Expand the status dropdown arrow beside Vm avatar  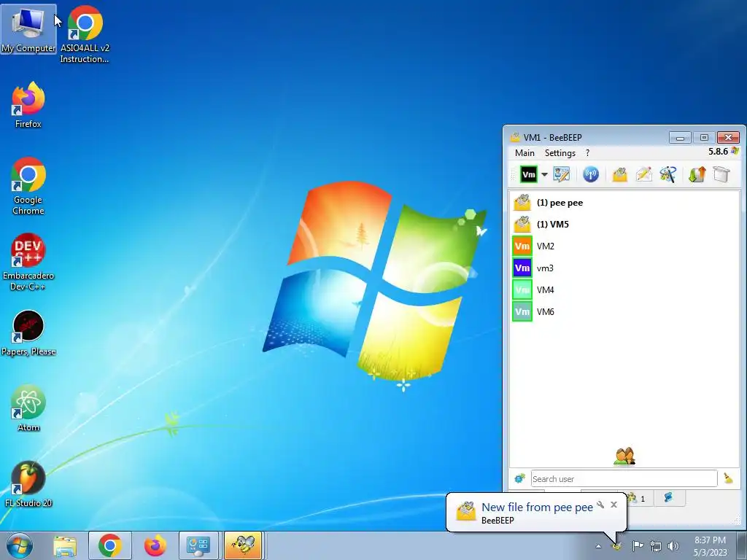[x=544, y=175]
